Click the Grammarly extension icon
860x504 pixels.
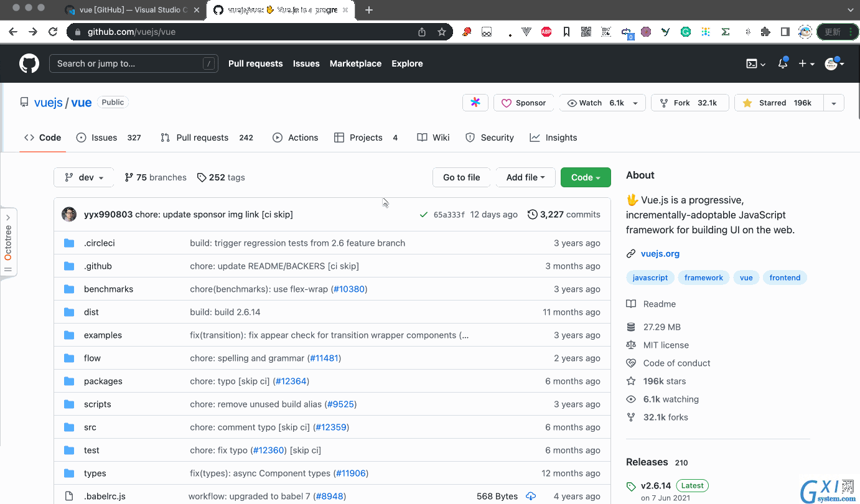pyautogui.click(x=686, y=32)
